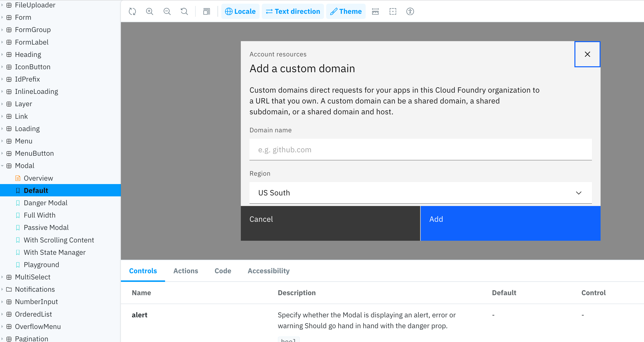Reset the canvas zoom level
Image resolution: width=644 pixels, height=342 pixels.
tap(184, 11)
